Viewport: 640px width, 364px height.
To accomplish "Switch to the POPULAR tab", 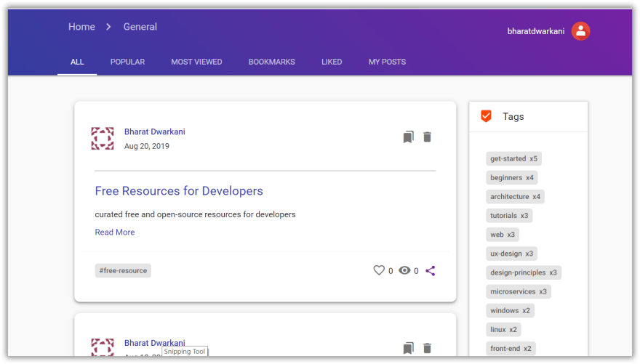I will point(127,62).
